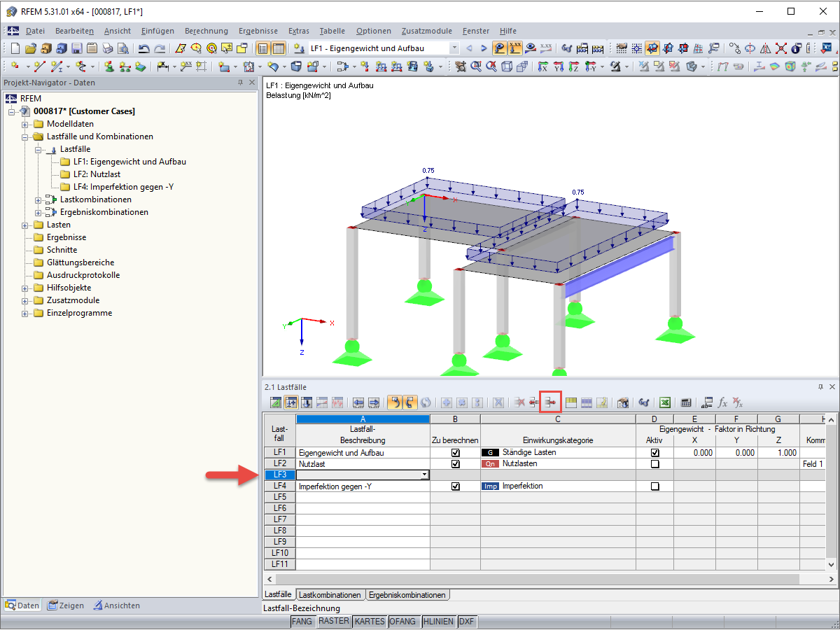The height and width of the screenshot is (630, 840).
Task: Click the view in X direction icon
Action: (x=542, y=66)
